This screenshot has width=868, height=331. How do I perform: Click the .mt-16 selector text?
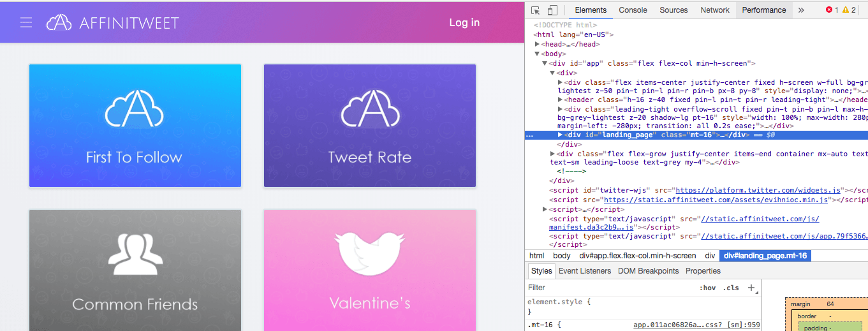(x=540, y=325)
